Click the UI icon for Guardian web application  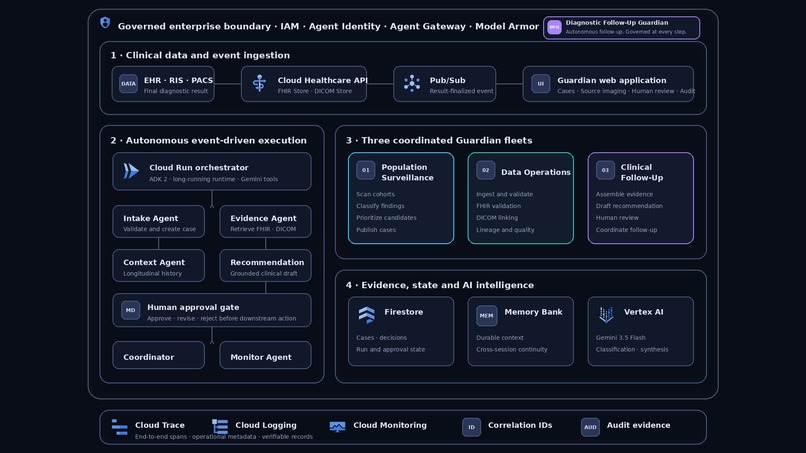[x=541, y=84]
